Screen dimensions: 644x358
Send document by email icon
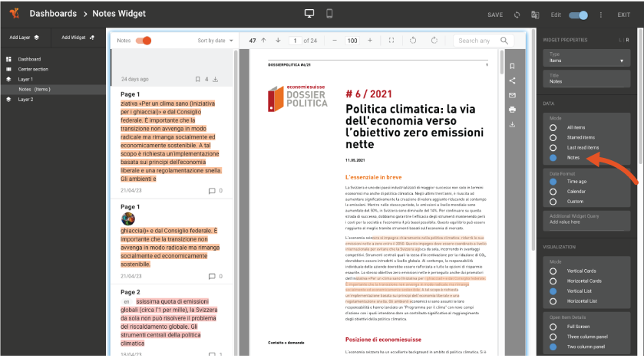(512, 95)
